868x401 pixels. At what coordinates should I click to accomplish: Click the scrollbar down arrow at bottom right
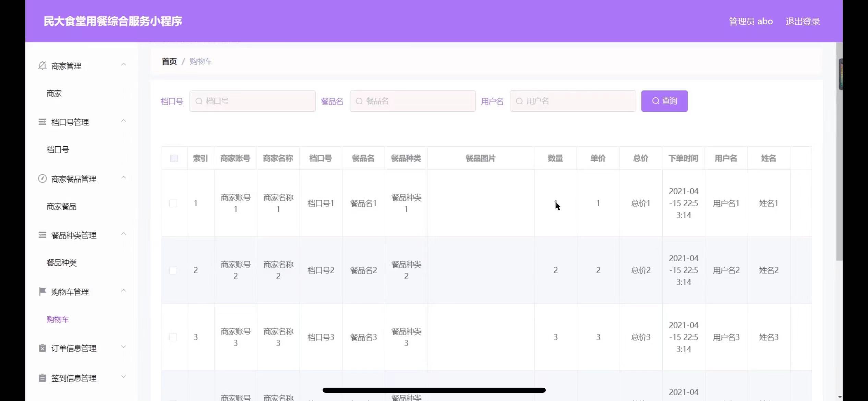pyautogui.click(x=840, y=397)
